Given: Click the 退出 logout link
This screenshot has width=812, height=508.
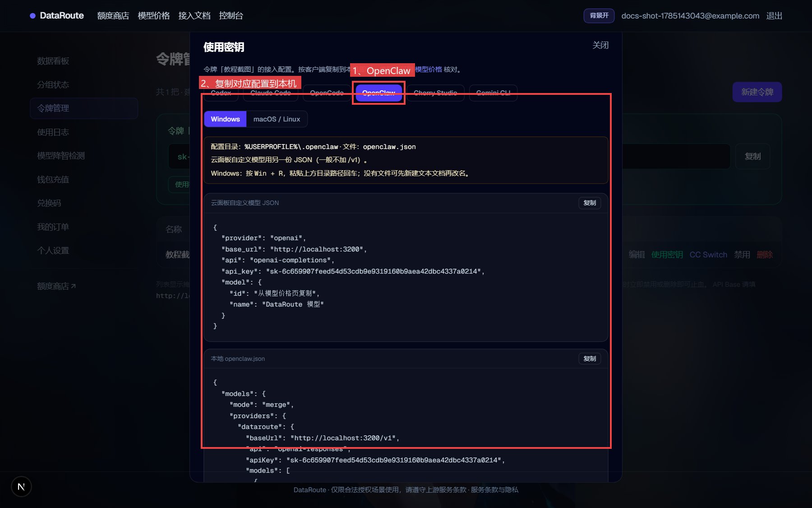Looking at the screenshot, I should click(x=774, y=16).
